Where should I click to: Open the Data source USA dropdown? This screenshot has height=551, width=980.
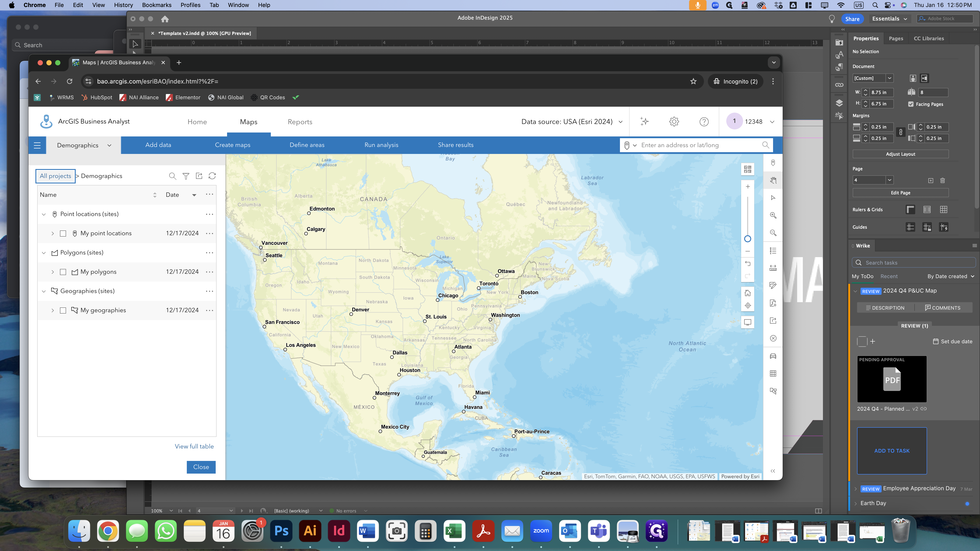pos(572,122)
